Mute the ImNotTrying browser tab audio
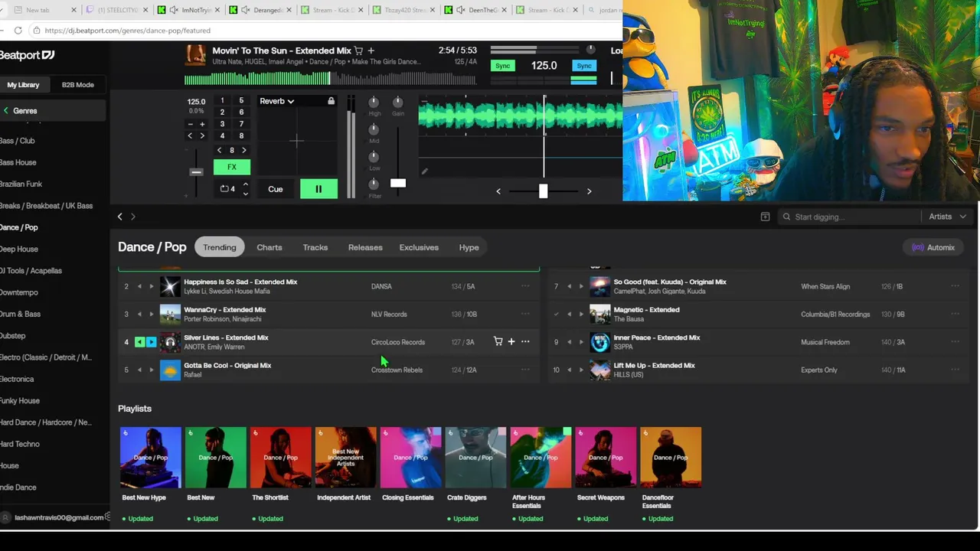This screenshot has width=980, height=551. pyautogui.click(x=175, y=10)
